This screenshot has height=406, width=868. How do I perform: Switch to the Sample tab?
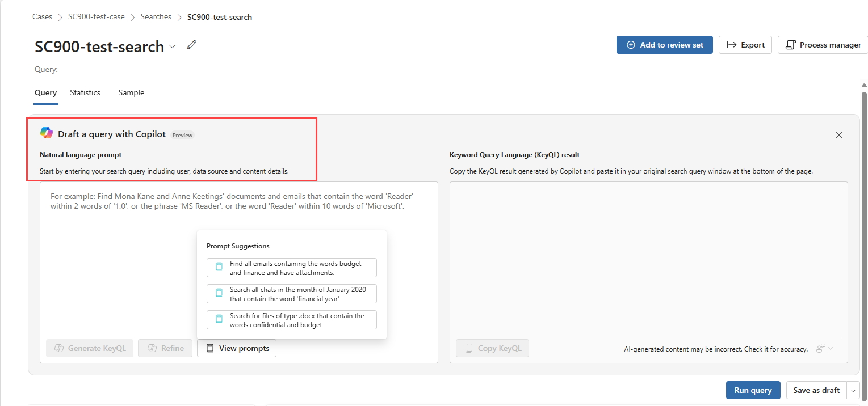[131, 92]
